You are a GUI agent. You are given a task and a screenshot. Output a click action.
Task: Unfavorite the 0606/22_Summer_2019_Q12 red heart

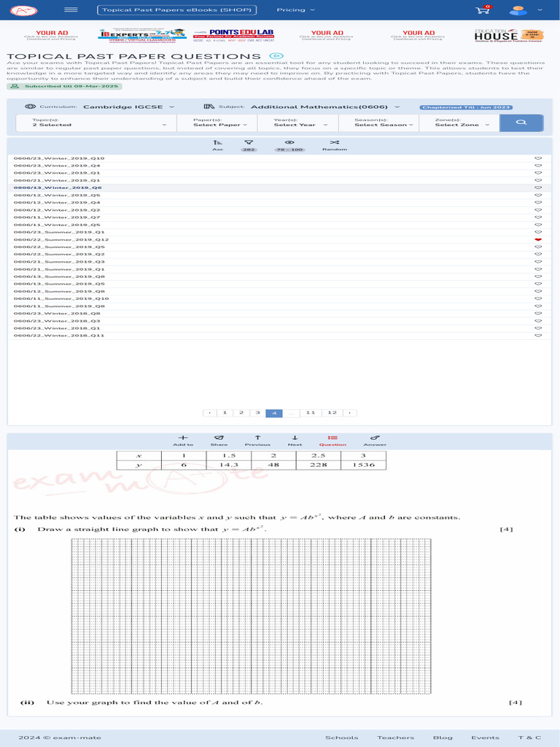pyautogui.click(x=538, y=239)
